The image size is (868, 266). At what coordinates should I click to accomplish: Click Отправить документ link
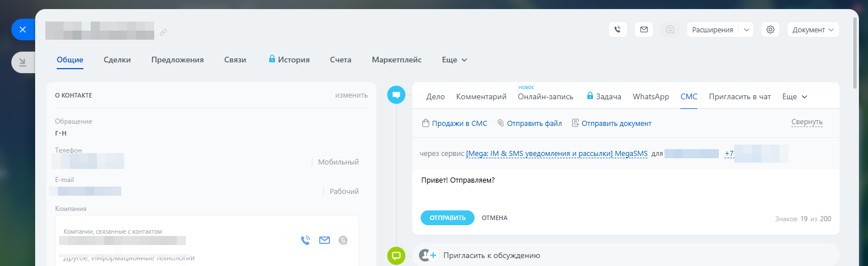click(612, 123)
